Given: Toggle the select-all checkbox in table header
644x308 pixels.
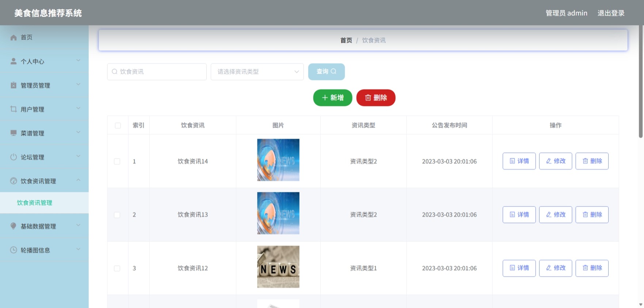Looking at the screenshot, I should coord(118,126).
